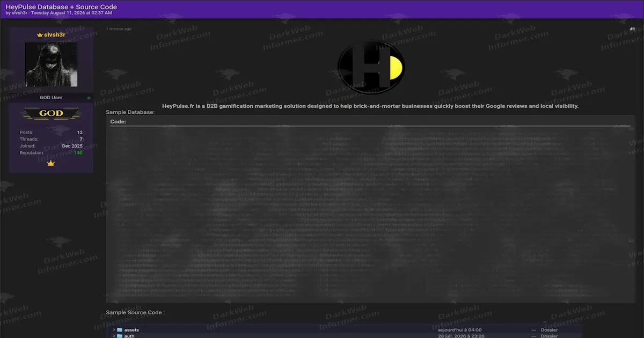
Task: Click inside the blurred sample database code block
Action: click(x=370, y=215)
